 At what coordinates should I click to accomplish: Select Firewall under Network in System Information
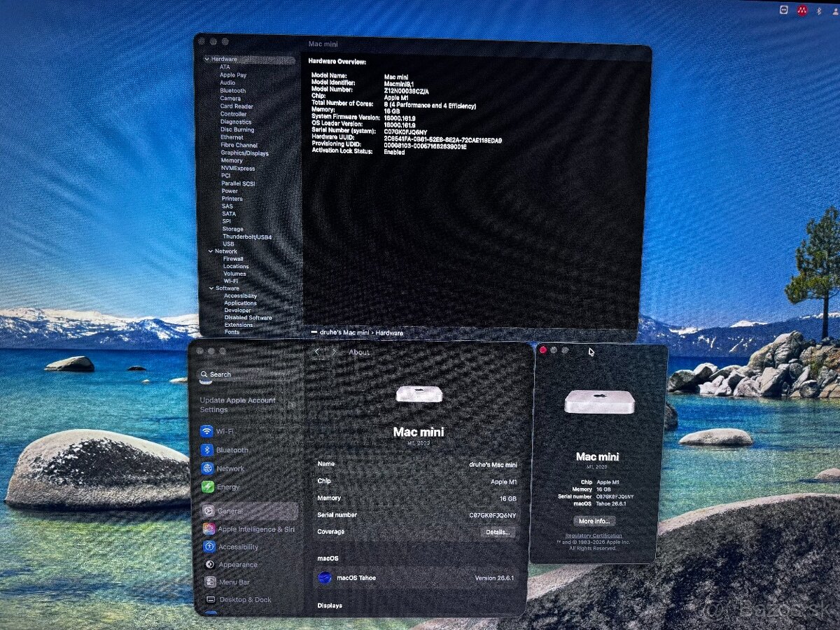click(x=233, y=259)
